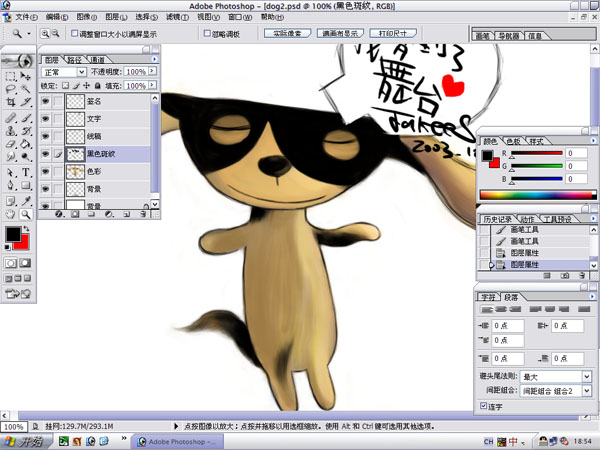
Task: Open zoom tool preset picker arrow
Action: pos(29,34)
